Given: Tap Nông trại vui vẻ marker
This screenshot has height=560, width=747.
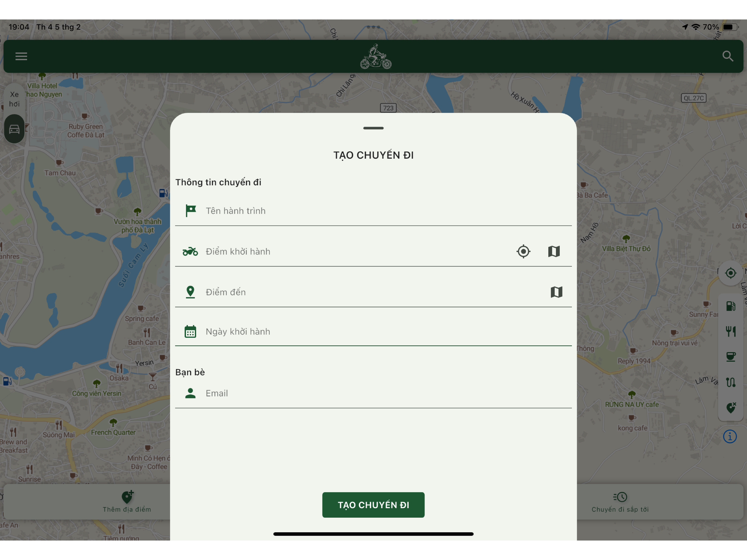Looking at the screenshot, I should point(674,333).
